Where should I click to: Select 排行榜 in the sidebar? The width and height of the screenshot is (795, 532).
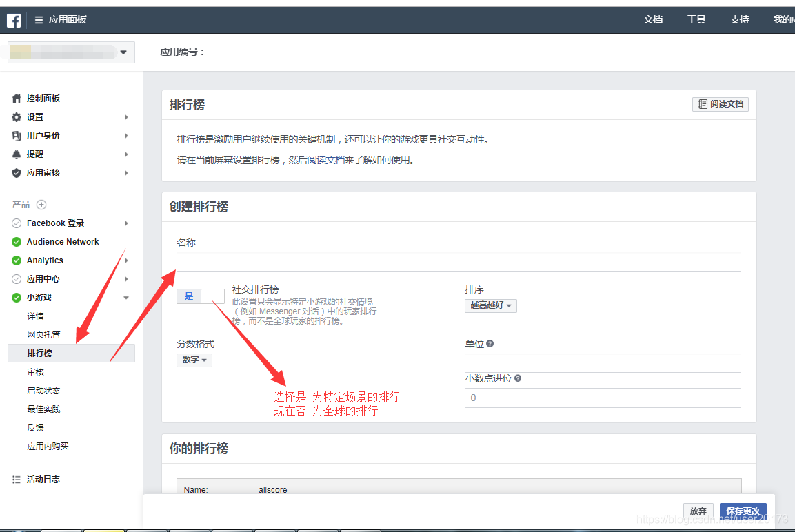(x=71, y=353)
